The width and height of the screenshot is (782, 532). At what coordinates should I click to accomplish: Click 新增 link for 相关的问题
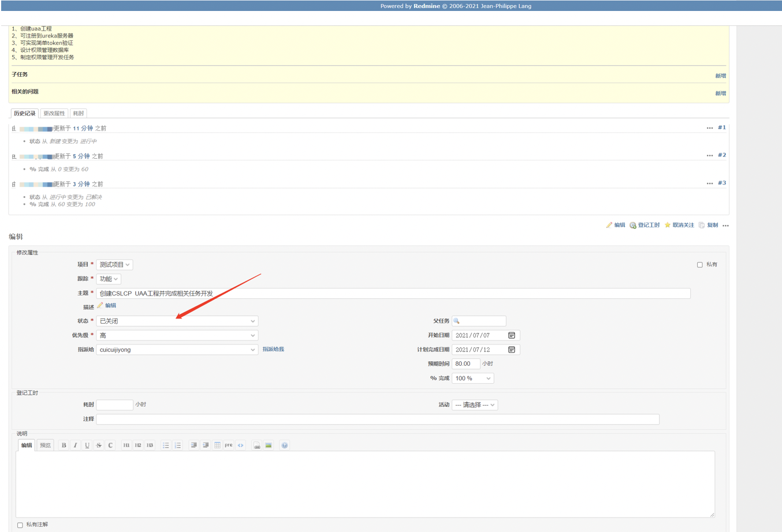point(721,93)
